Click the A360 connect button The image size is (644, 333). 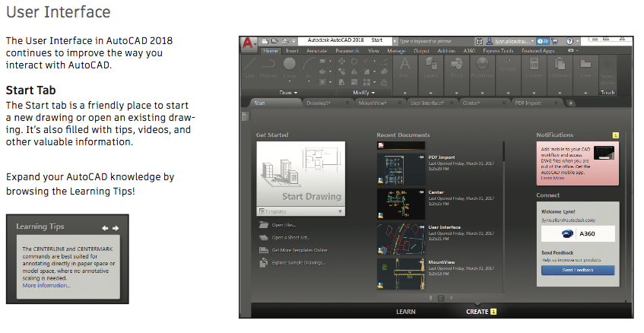pos(578,233)
